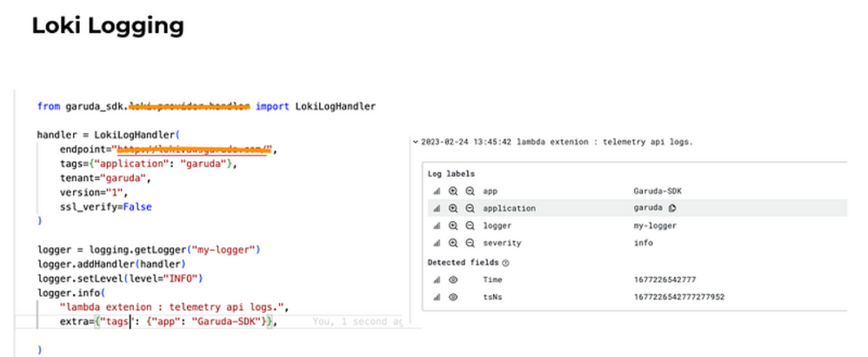Collapse the lambda extenion log line chevron

[415, 142]
